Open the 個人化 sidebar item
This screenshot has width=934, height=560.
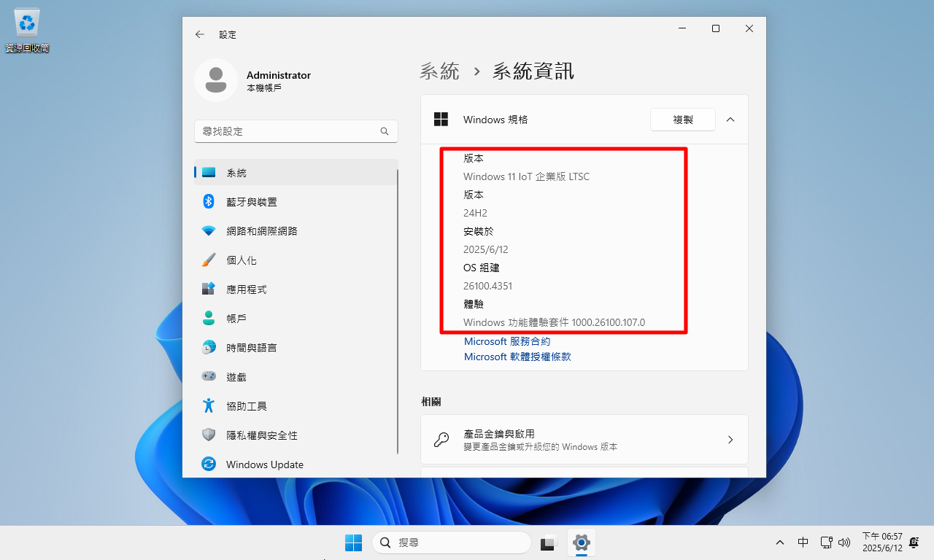click(296, 260)
